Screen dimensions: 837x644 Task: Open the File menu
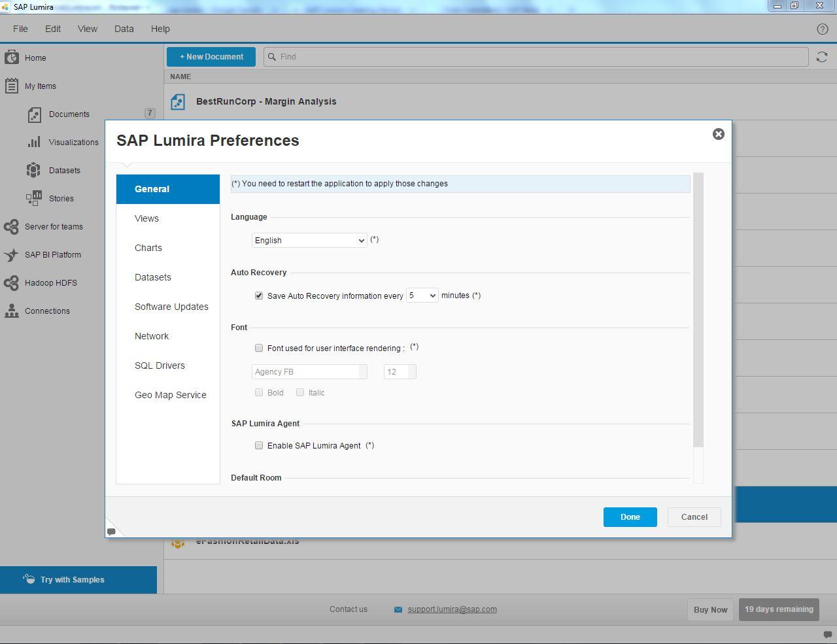pyautogui.click(x=20, y=29)
